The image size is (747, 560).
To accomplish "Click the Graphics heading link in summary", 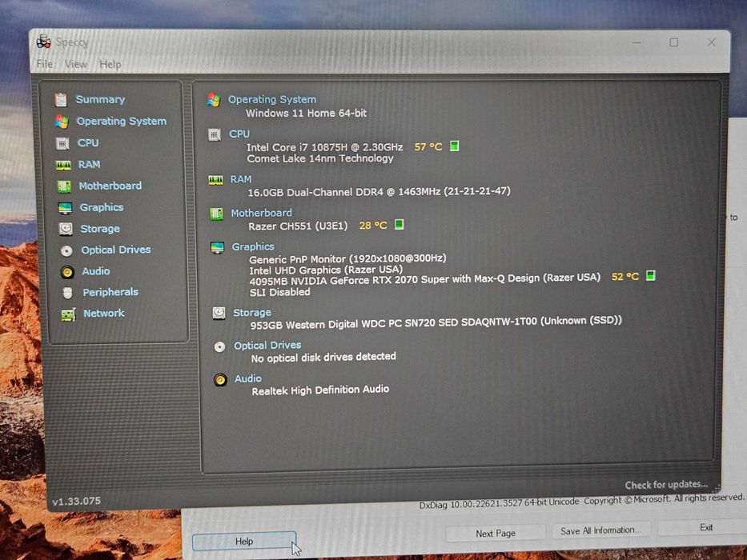I will [253, 246].
